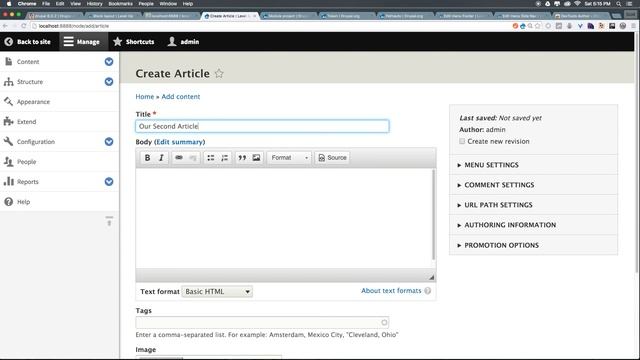
Task: Click the Reports chart icon
Action: (x=9, y=182)
